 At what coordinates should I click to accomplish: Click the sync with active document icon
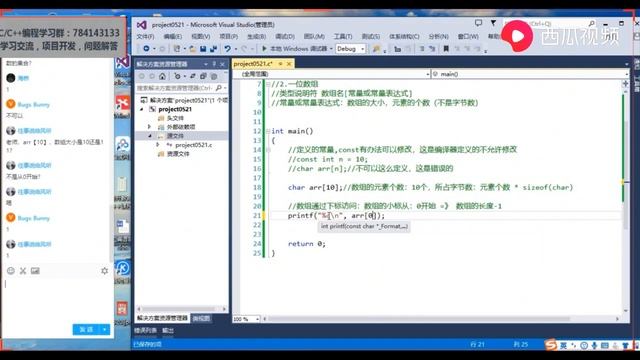click(x=193, y=76)
